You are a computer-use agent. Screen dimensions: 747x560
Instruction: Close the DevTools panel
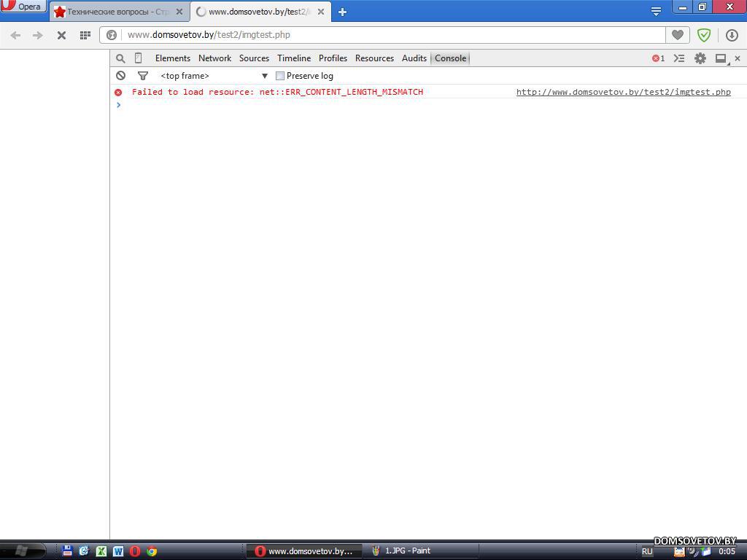pos(738,58)
